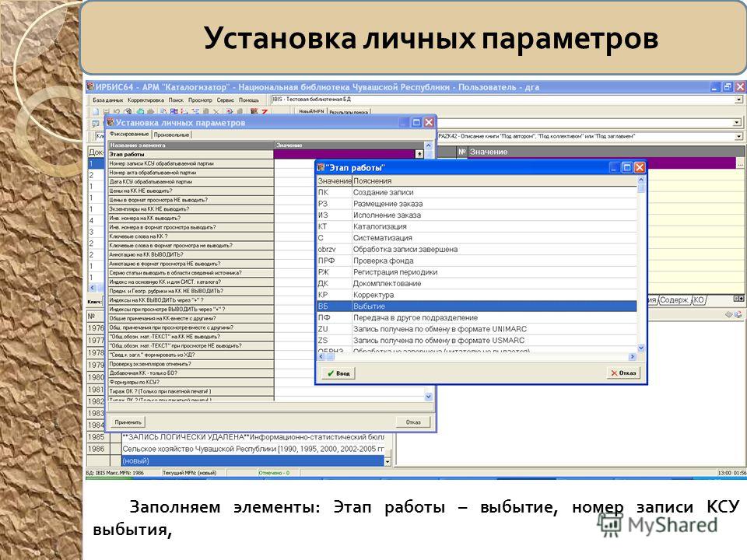Viewport: 747px width, 560px height.
Task: Click the Этап работы parameter row
Action: [191, 154]
